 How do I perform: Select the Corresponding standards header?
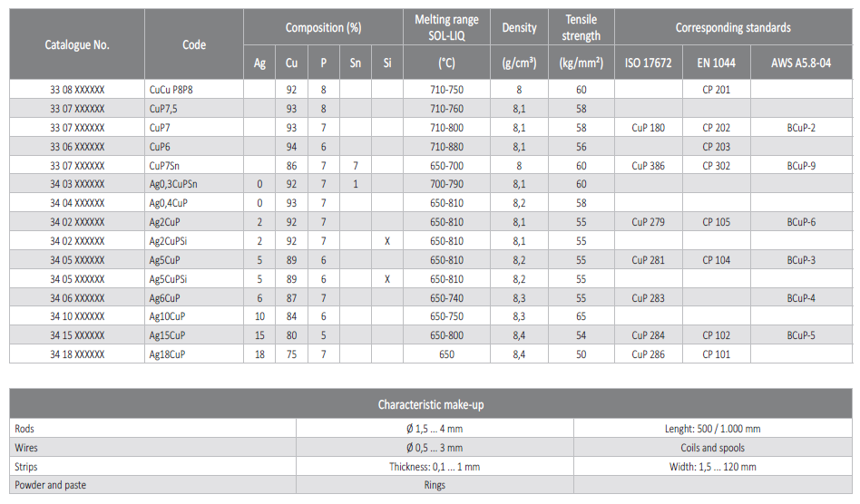click(x=733, y=27)
